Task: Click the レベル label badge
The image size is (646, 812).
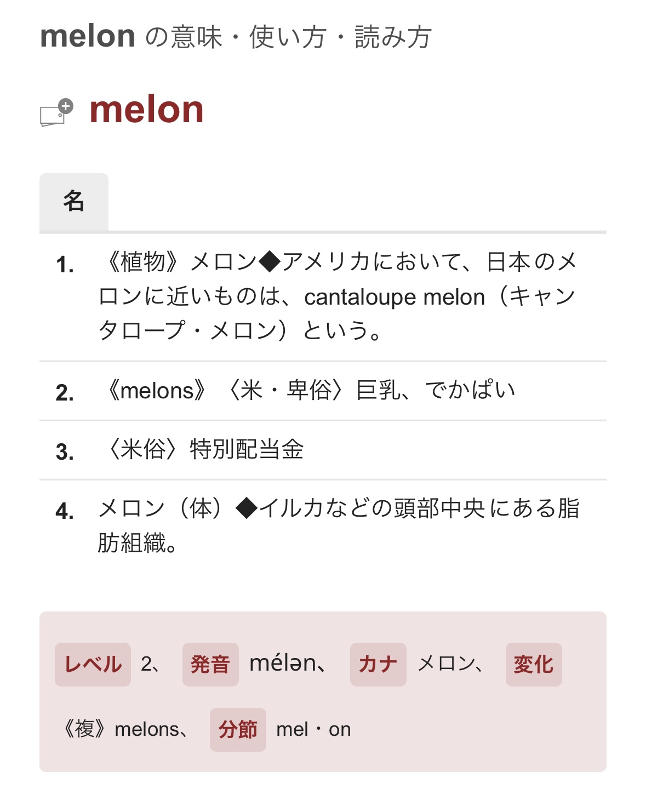Action: (93, 664)
